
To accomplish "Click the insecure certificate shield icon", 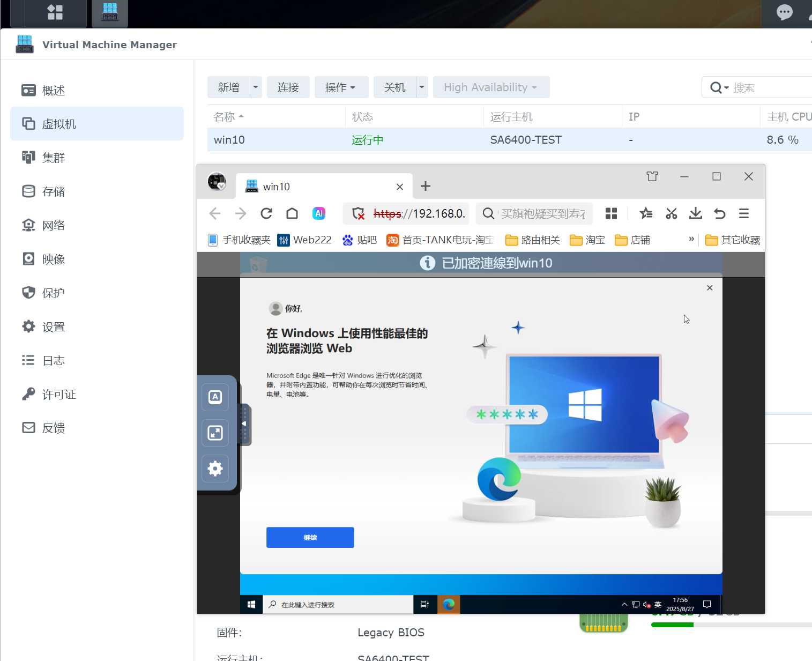I will pos(359,214).
